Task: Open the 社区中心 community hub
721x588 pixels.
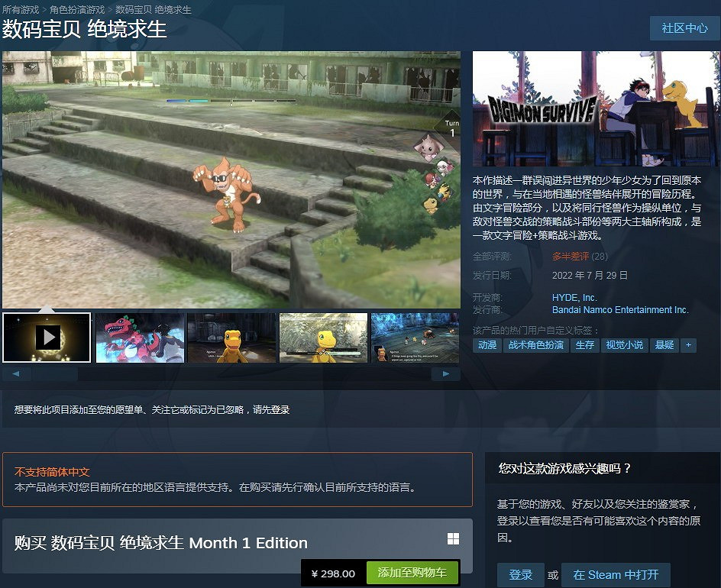Action: (685, 28)
